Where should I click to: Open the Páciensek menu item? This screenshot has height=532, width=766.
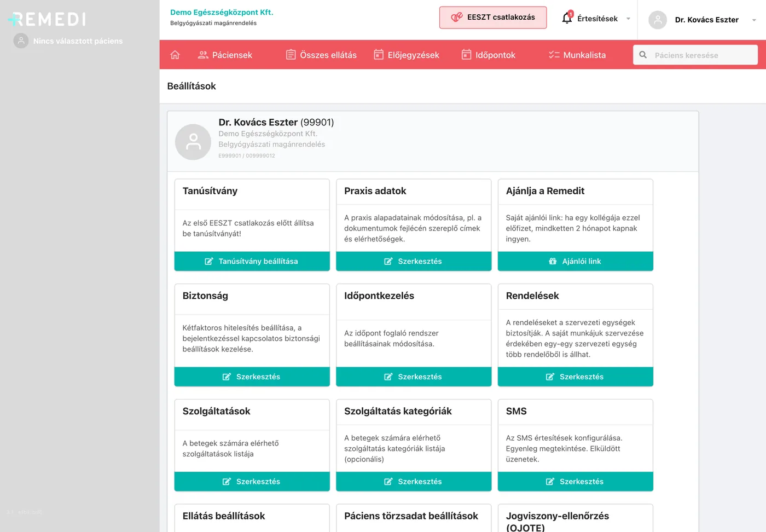(x=225, y=55)
